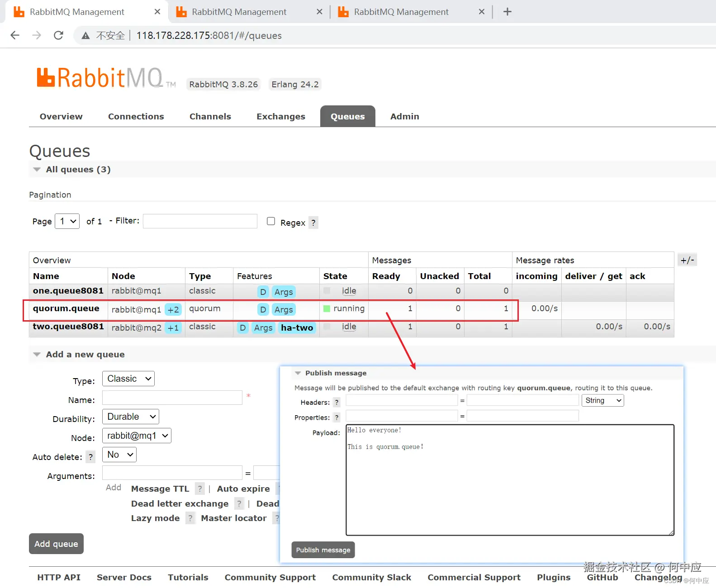Open Message TTL help question mark
This screenshot has height=588, width=716.
point(199,488)
